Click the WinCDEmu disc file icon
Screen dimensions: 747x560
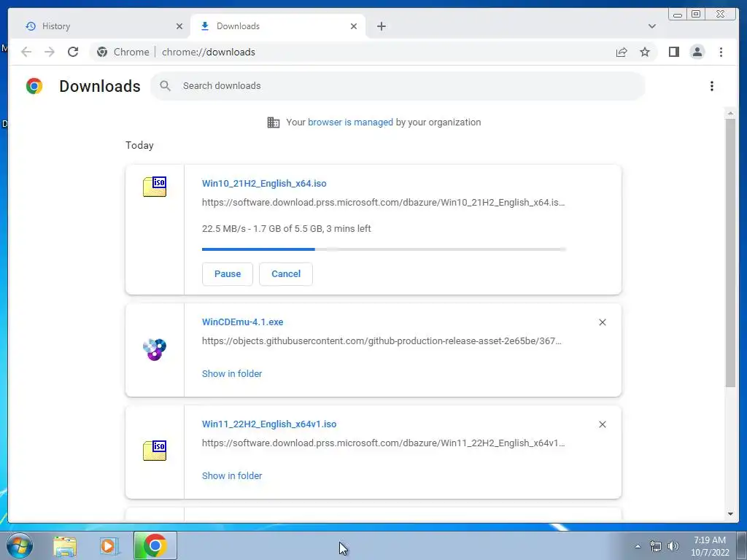point(155,349)
